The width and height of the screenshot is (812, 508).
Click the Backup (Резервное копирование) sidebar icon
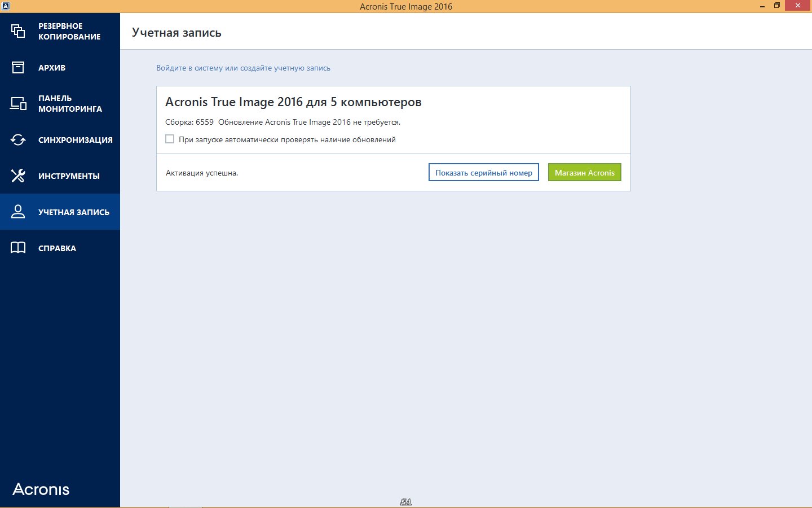click(x=18, y=31)
